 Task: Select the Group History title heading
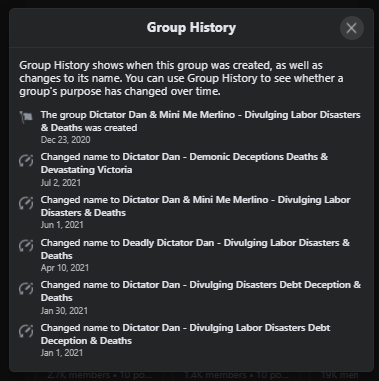pos(191,27)
